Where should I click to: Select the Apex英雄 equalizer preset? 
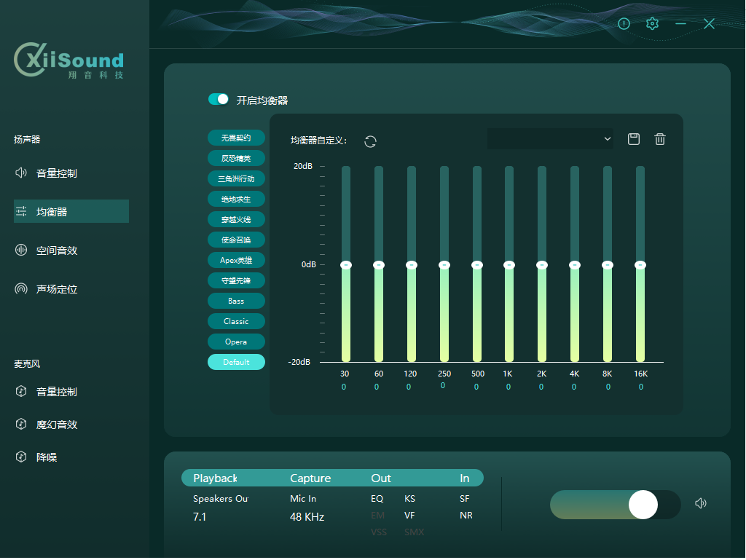click(236, 260)
